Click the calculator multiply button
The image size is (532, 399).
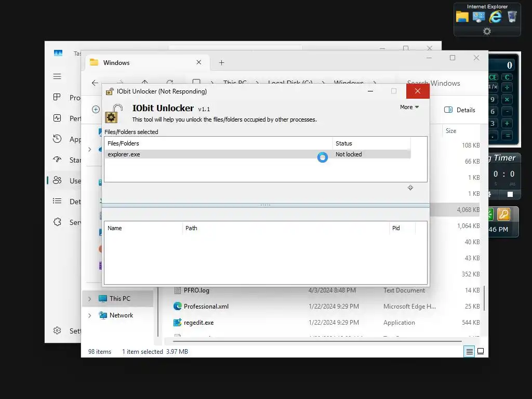click(x=507, y=99)
